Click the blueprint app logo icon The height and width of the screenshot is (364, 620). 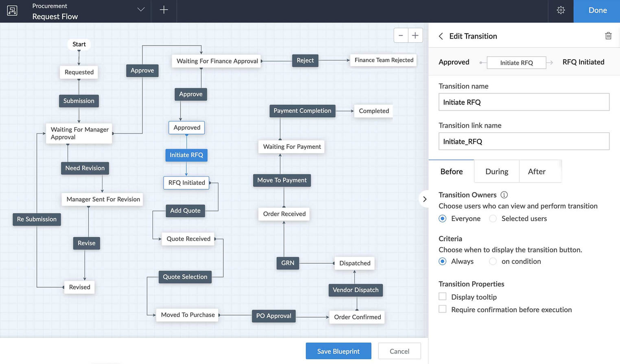(11, 10)
